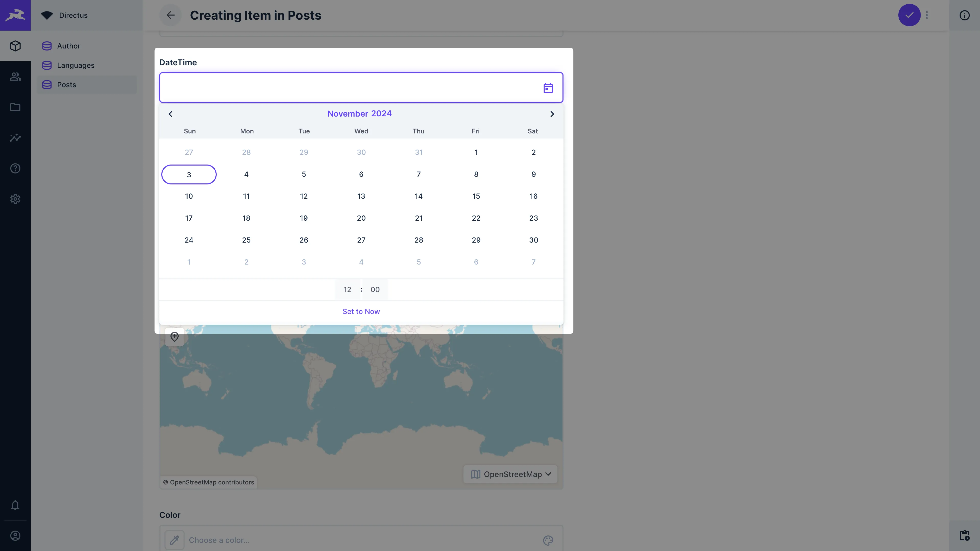Viewport: 980px width, 551px height.
Task: Click the Directus rabbit logo
Action: [15, 15]
